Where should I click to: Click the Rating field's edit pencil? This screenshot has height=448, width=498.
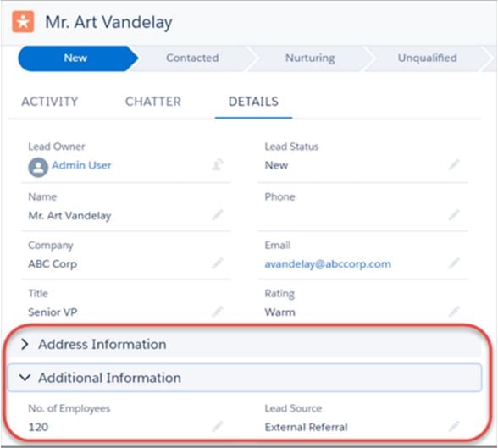[454, 312]
